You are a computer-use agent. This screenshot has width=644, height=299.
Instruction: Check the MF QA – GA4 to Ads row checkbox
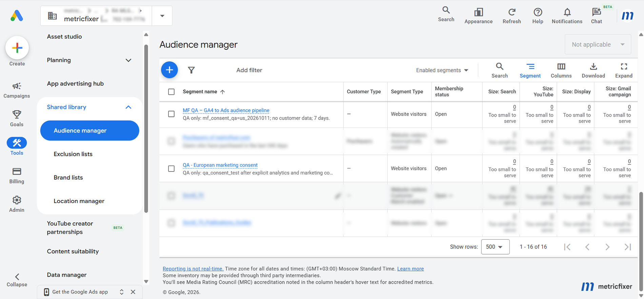click(x=172, y=114)
